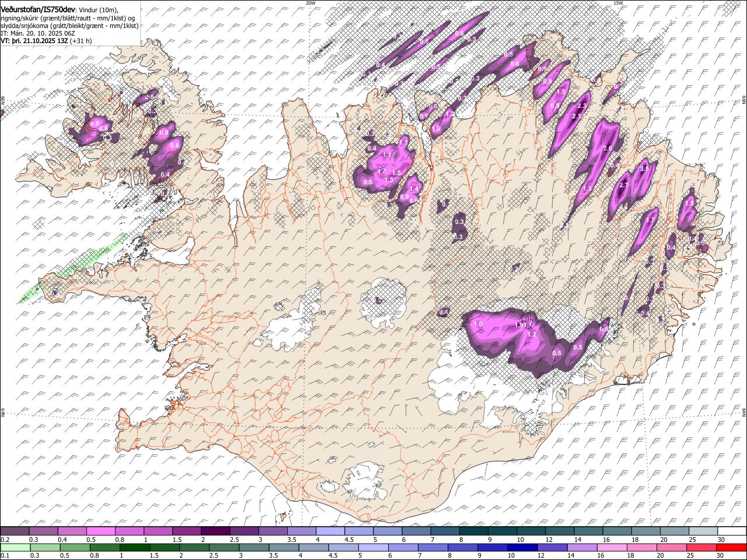
Task: Click the '0.2' label under upper legend
Action: 5,540
